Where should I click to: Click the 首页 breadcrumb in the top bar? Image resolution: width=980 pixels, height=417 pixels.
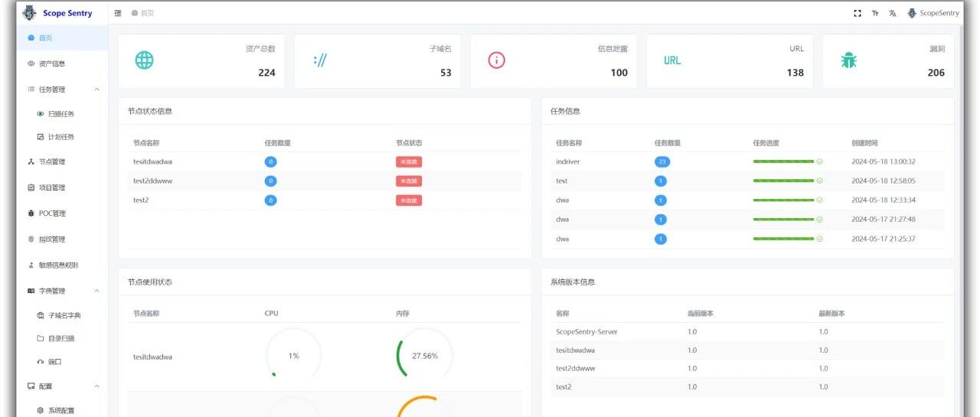click(x=142, y=13)
